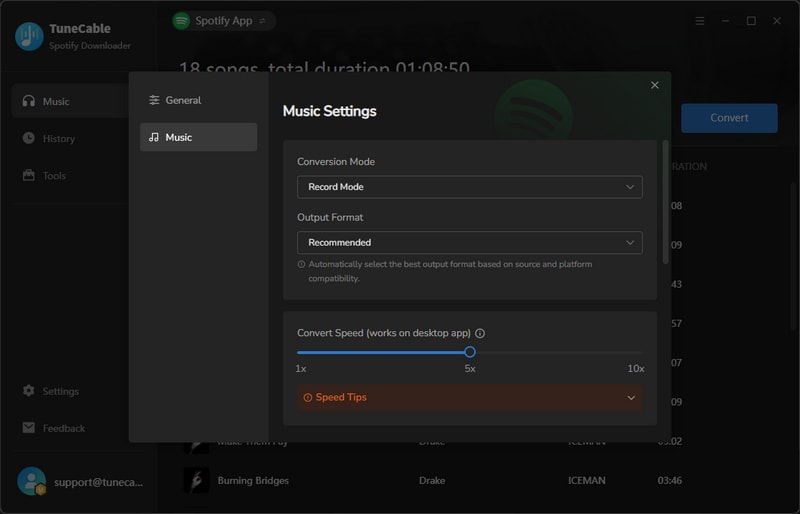
Task: Click the Convert button
Action: pyautogui.click(x=729, y=118)
